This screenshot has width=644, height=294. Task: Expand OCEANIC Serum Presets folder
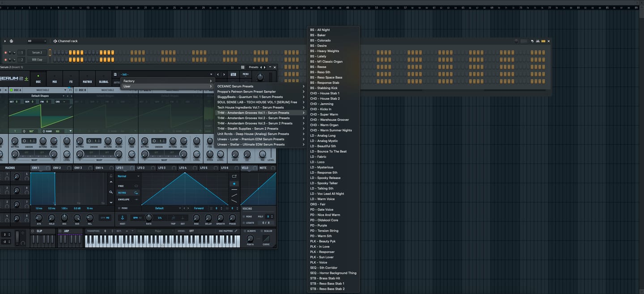[260, 86]
